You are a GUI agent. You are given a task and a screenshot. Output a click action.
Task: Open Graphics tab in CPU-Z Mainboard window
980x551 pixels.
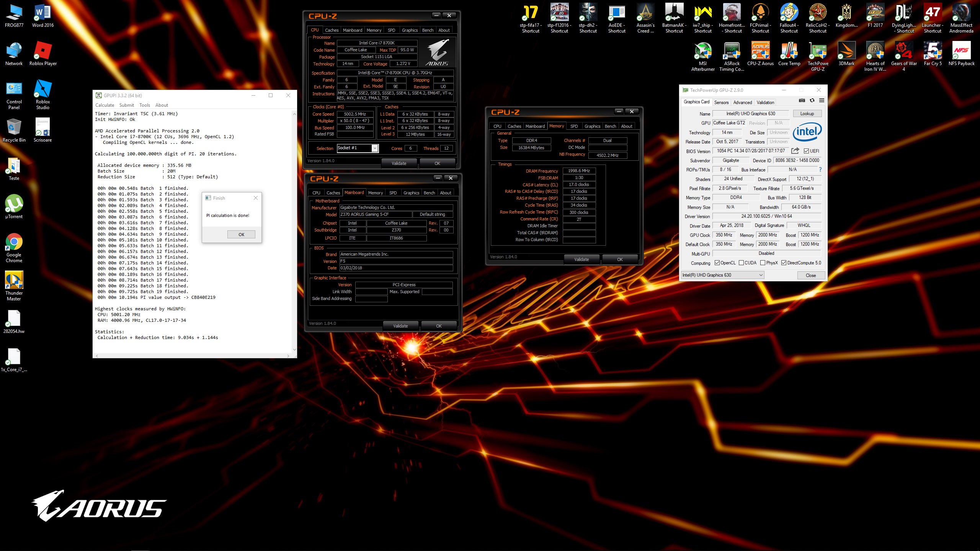coord(411,193)
